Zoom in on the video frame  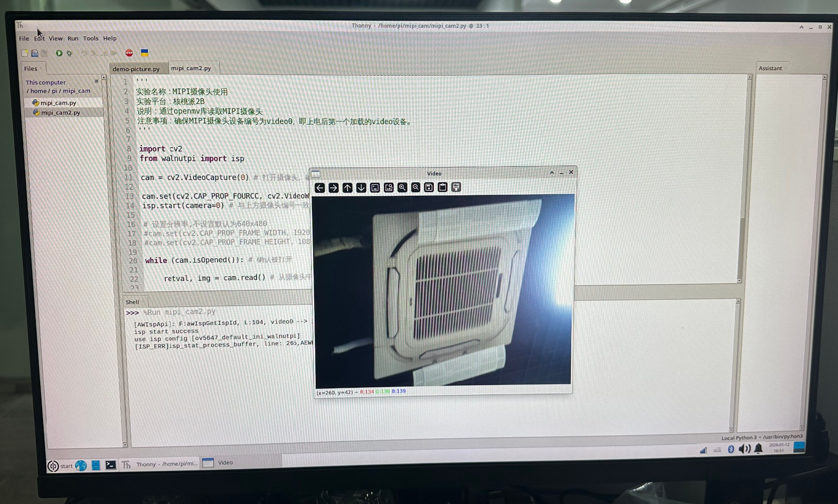pos(402,188)
